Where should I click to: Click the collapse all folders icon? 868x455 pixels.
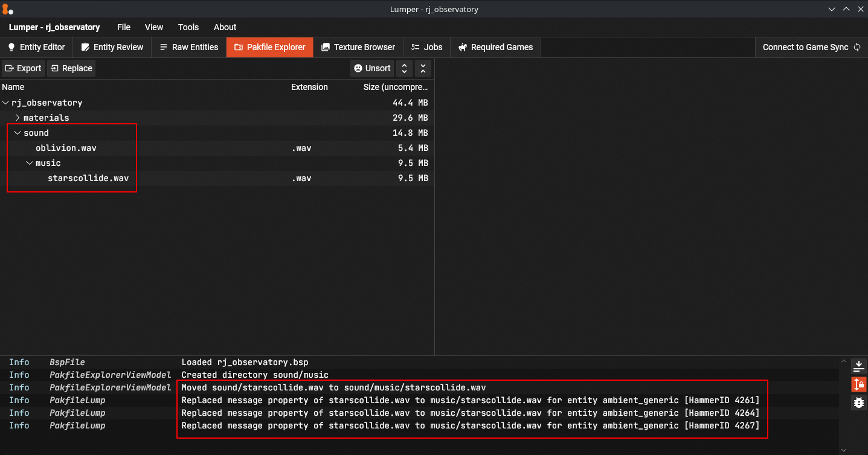[x=423, y=68]
